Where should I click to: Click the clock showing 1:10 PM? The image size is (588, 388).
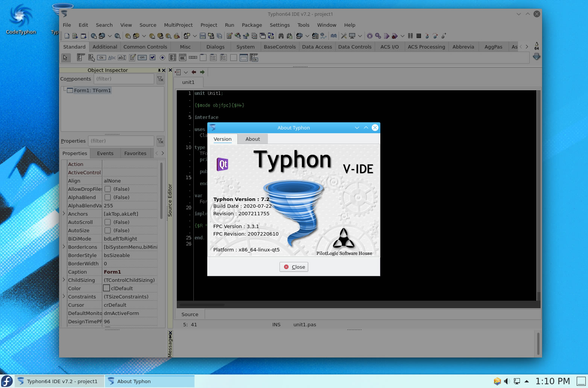(x=553, y=381)
